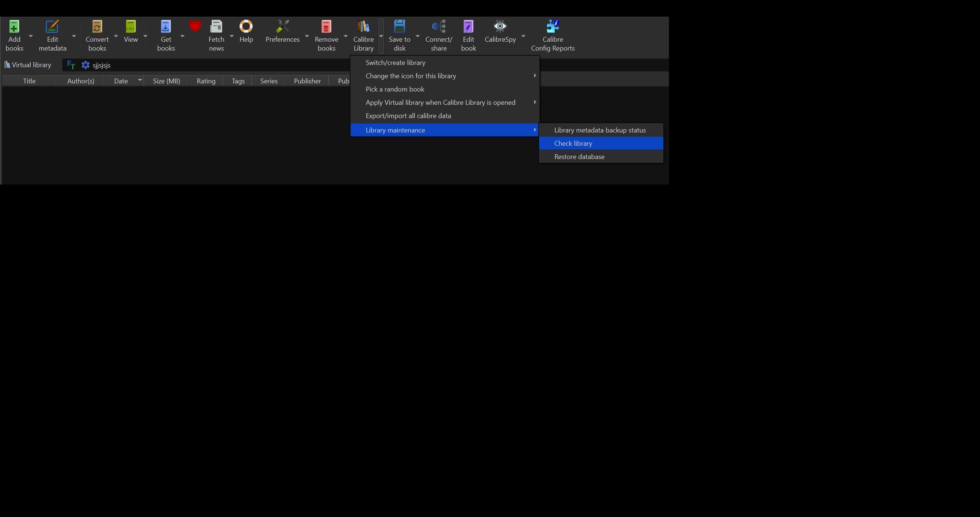Select Check library in the submenu

tap(573, 144)
